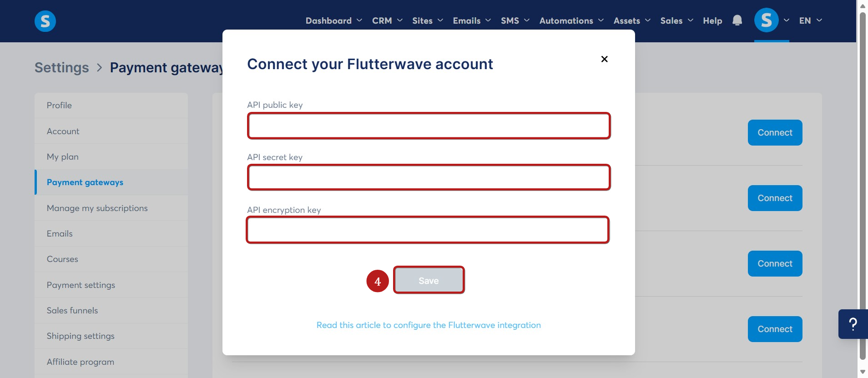
Task: Click the API secret key field
Action: (x=429, y=177)
